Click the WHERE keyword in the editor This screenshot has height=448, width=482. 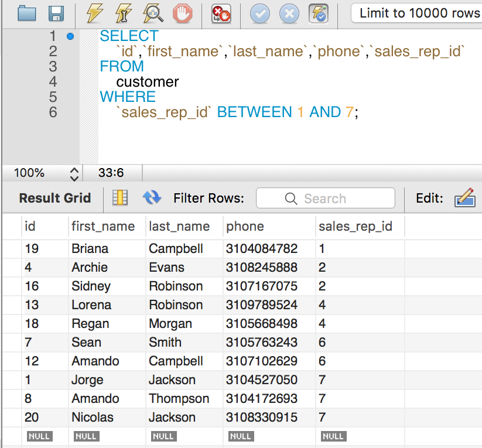click(128, 97)
